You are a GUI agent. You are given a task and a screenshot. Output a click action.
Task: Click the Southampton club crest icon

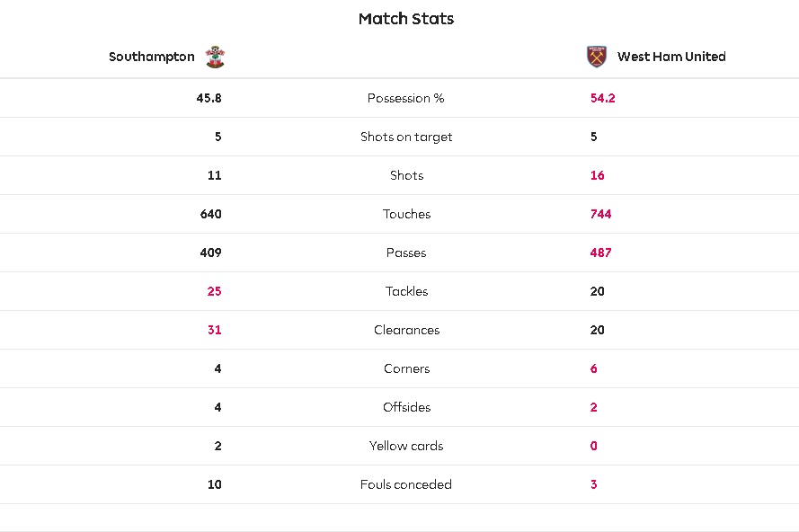pyautogui.click(x=215, y=57)
